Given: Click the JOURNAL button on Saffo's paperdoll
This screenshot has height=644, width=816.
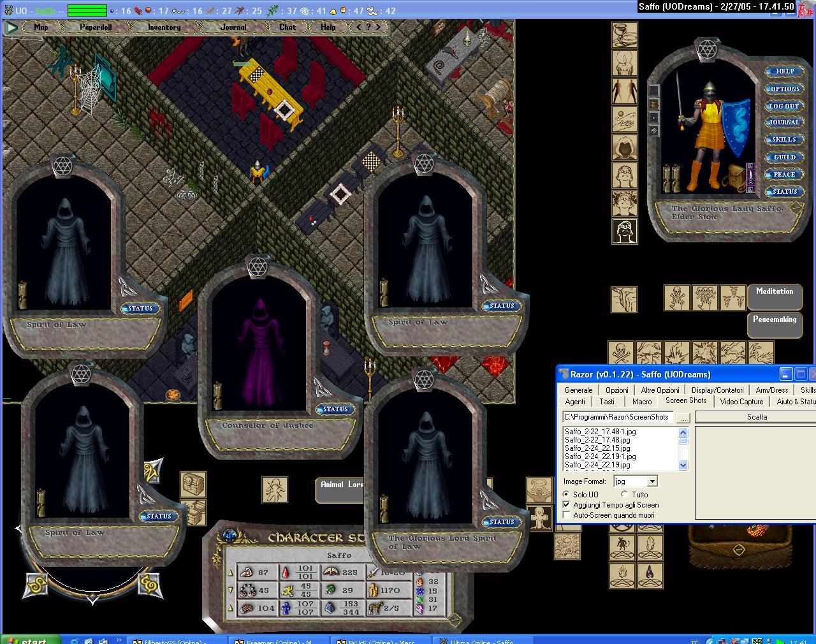Looking at the screenshot, I should point(784,122).
